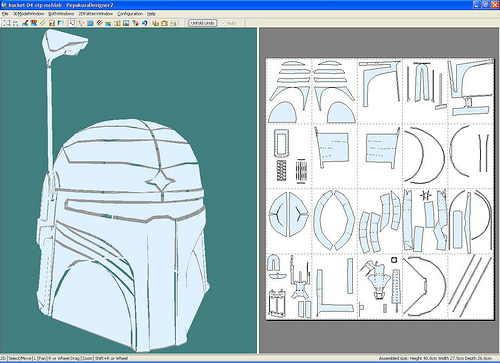Image resolution: width=500 pixels, height=363 pixels.
Task: Click the helmet antenna rangefinder in 3D view
Action: pos(65,47)
